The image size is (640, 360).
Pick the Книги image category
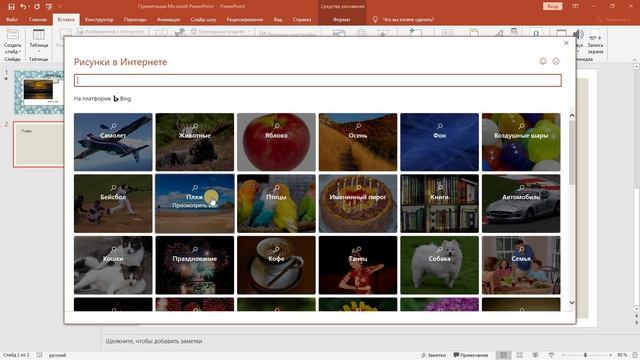(440, 204)
